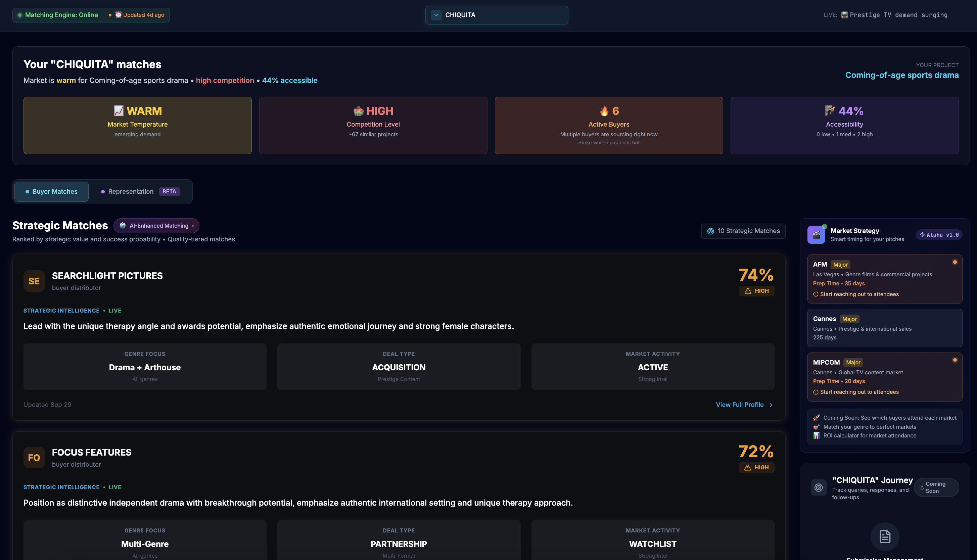Click the Coming-of-age sports drama project label
The image size is (977, 560).
point(902,76)
